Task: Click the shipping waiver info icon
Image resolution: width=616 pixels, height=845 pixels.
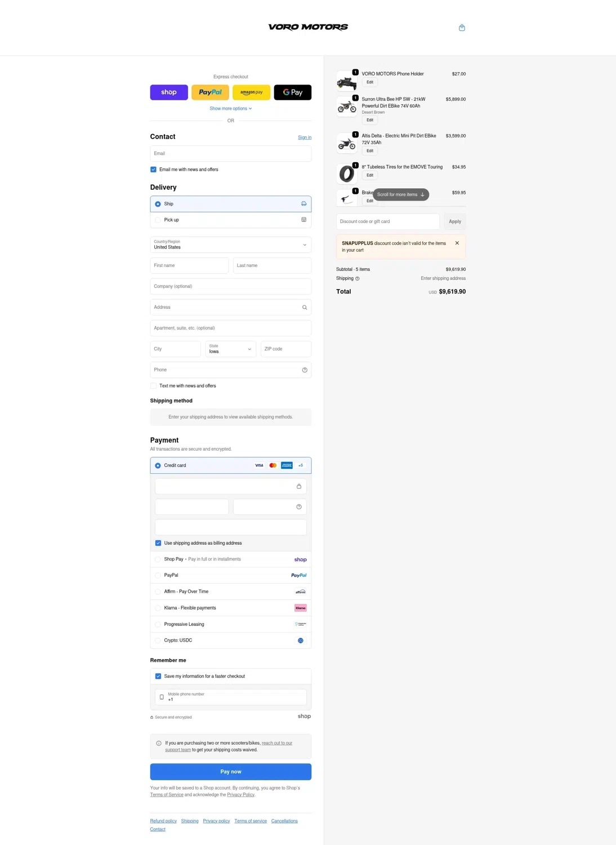Action: click(159, 743)
